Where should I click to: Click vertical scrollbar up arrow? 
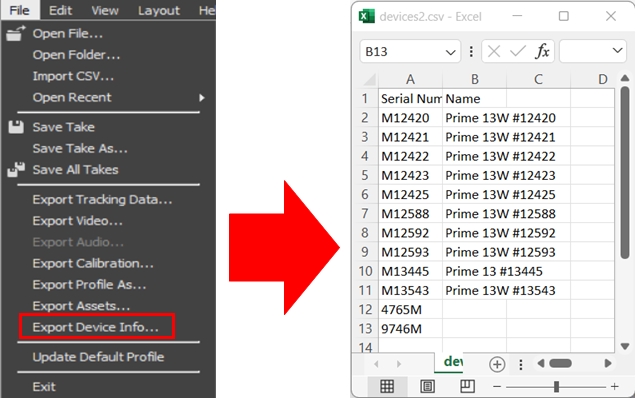pos(625,77)
